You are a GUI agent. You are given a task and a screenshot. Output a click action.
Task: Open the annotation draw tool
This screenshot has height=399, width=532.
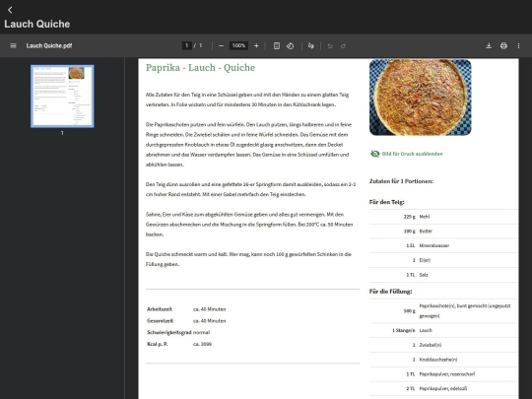pyautogui.click(x=310, y=45)
